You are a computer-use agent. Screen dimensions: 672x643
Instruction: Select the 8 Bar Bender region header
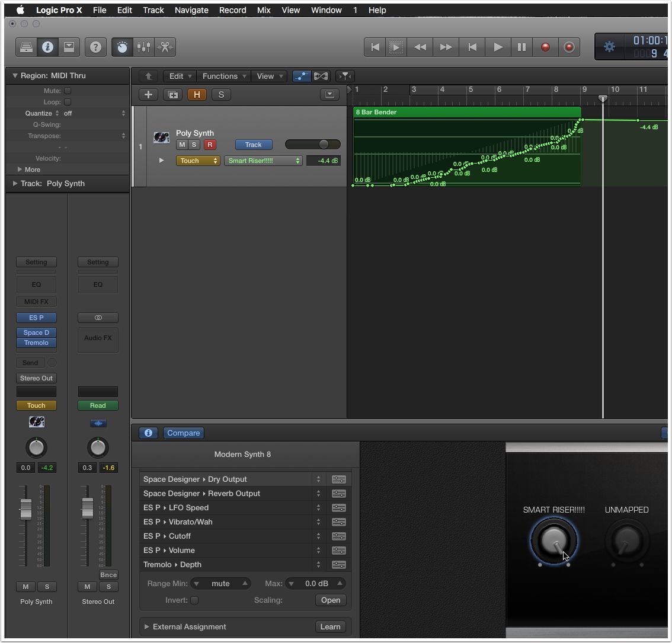click(x=467, y=113)
